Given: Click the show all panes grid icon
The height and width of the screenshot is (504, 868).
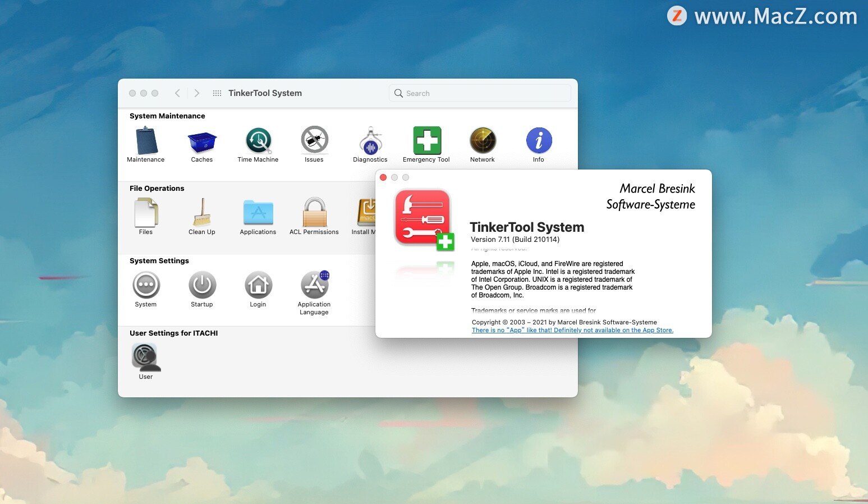Looking at the screenshot, I should coord(217,93).
